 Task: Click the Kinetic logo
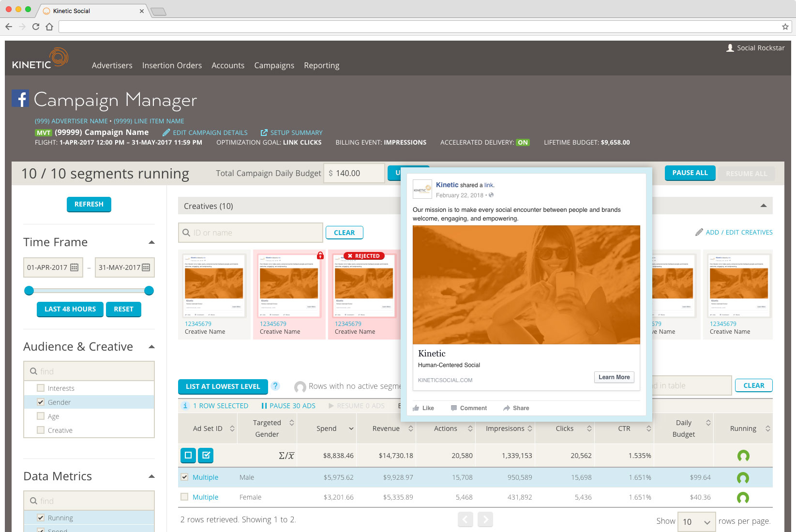pyautogui.click(x=40, y=59)
